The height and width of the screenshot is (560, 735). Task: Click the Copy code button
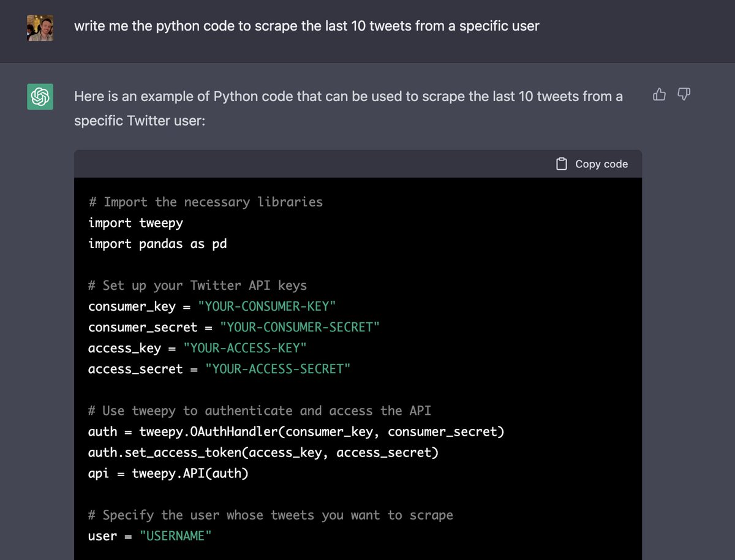point(592,164)
